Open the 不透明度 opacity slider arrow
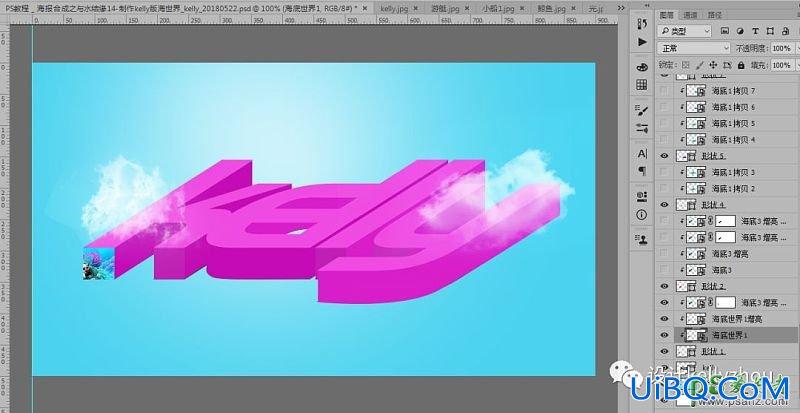 (796, 48)
